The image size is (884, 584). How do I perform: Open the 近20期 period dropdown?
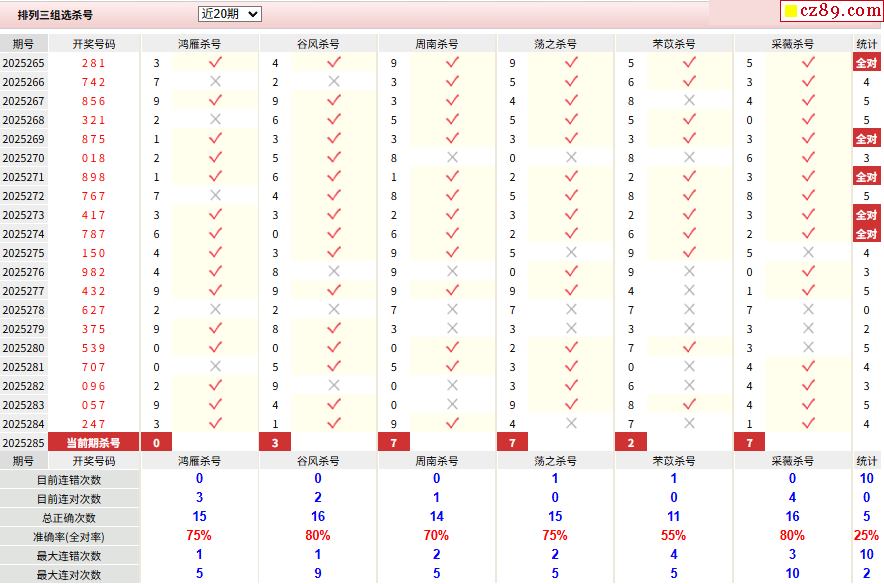(229, 14)
